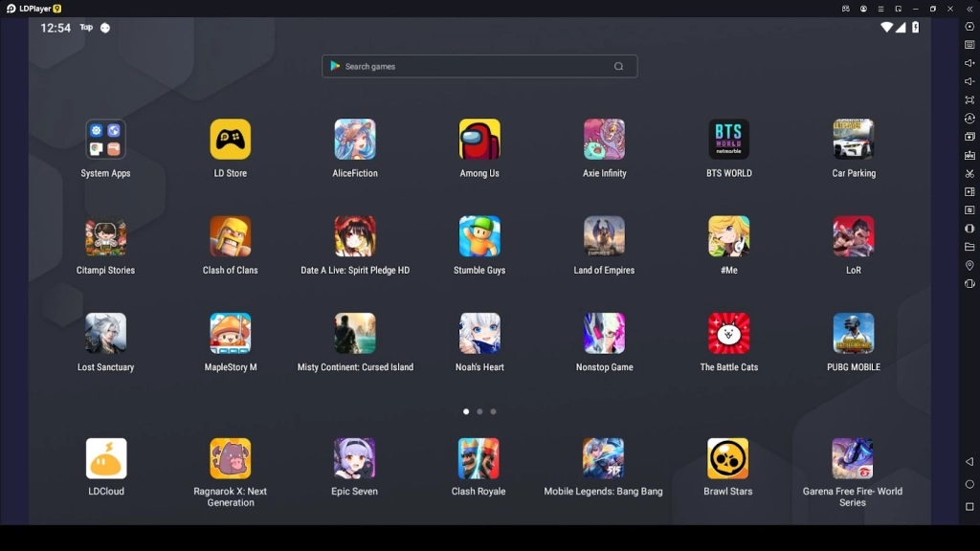Increase volume using the sidebar speaker-plus icon
980x551 pixels.
click(969, 63)
